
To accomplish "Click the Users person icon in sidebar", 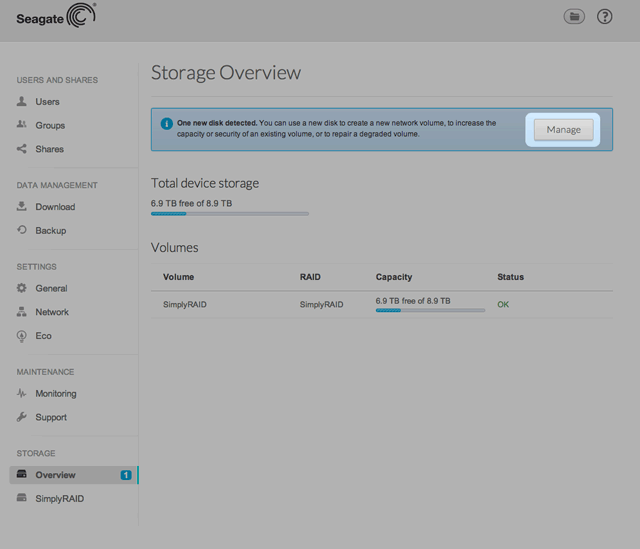I will click(x=22, y=102).
